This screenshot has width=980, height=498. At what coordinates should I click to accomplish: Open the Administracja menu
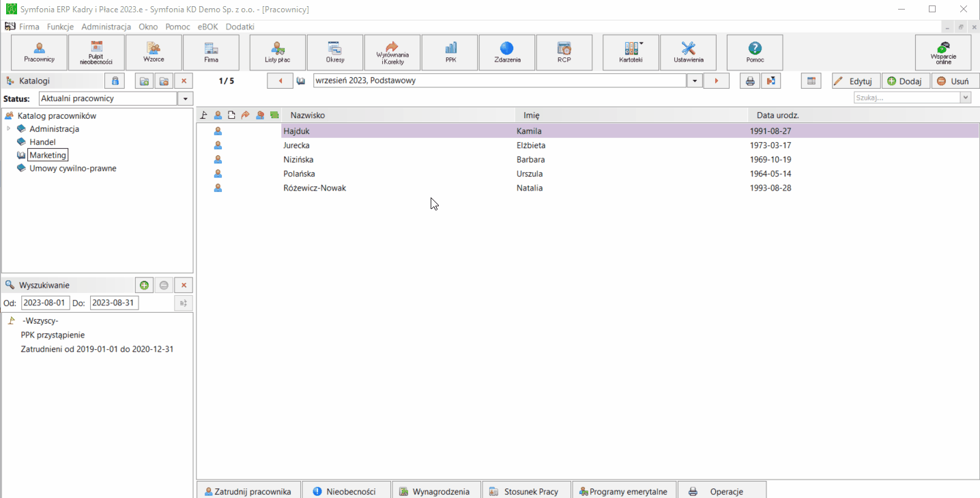pyautogui.click(x=106, y=27)
